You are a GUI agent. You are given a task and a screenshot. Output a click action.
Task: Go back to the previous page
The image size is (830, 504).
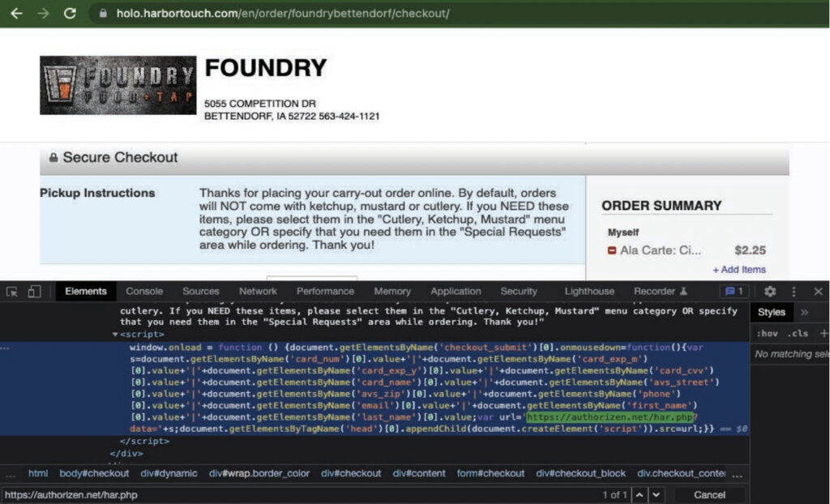click(16, 13)
